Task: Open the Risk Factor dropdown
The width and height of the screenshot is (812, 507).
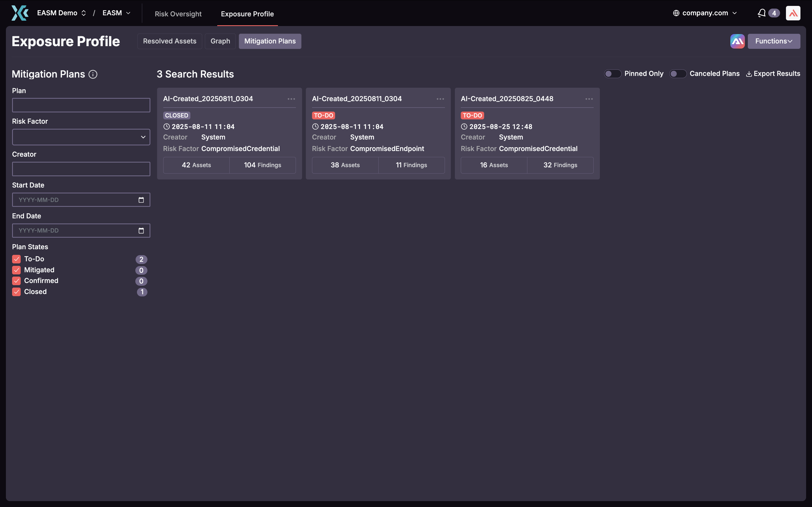Action: (81, 137)
